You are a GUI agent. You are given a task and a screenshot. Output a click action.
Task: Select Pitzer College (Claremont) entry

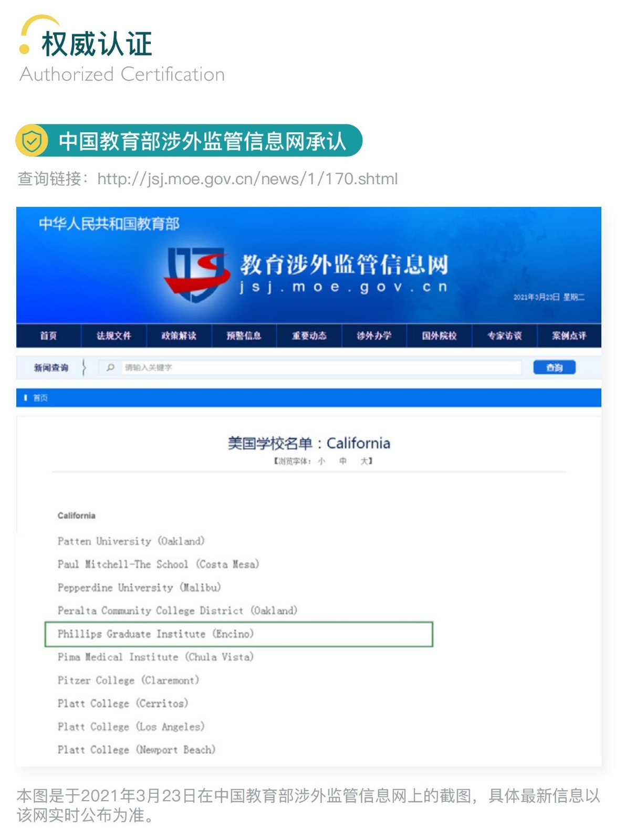[x=129, y=680]
